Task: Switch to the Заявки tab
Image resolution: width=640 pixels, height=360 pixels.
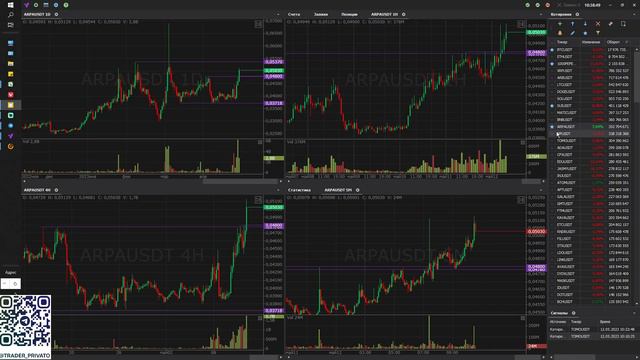Action: (x=321, y=14)
